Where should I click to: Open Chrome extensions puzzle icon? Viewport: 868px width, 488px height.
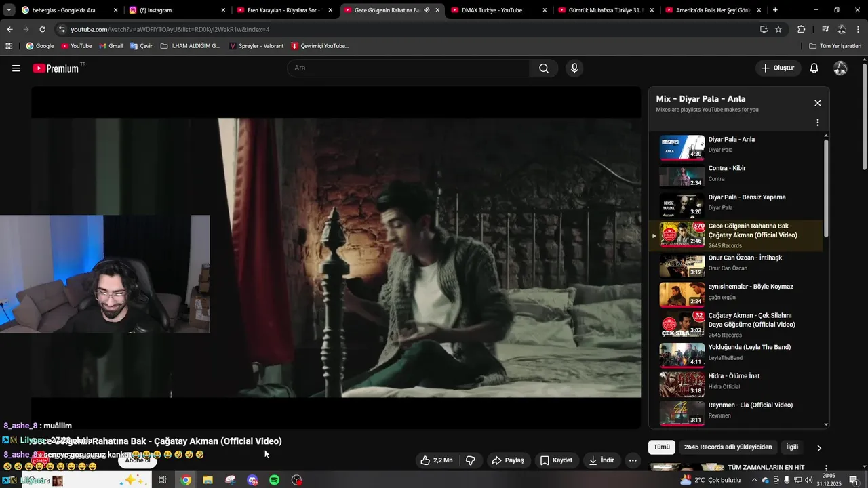point(801,29)
